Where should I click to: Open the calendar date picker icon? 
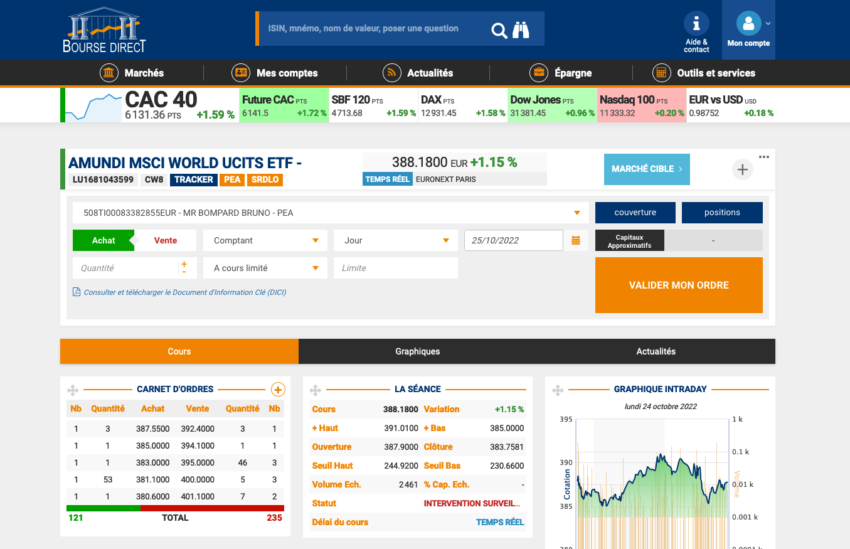(x=576, y=241)
